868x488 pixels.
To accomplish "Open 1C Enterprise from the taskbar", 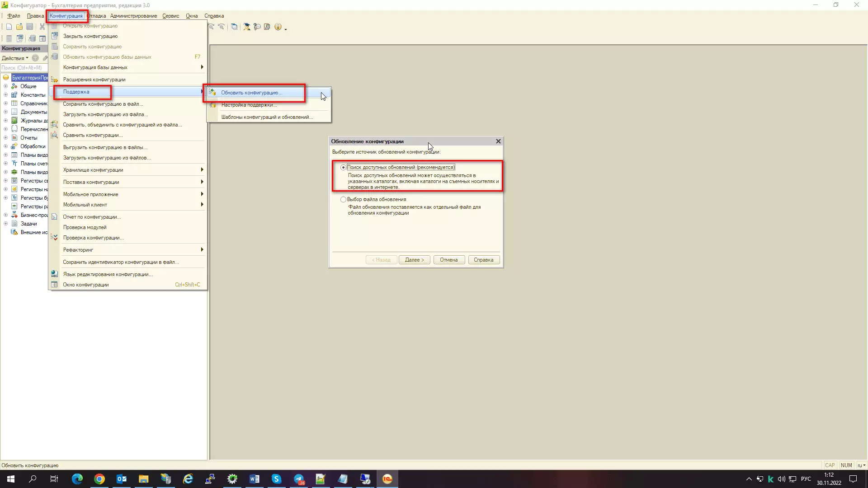I will 387,479.
